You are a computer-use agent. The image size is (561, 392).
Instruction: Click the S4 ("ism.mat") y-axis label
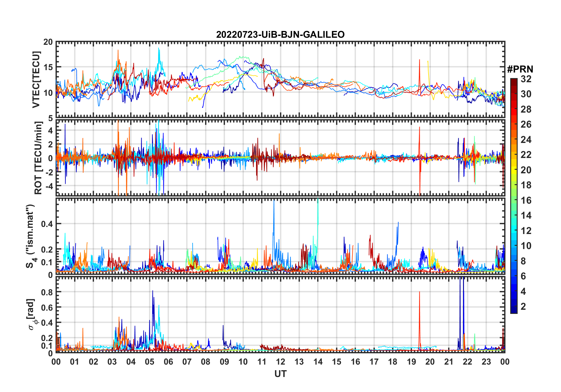click(31, 236)
